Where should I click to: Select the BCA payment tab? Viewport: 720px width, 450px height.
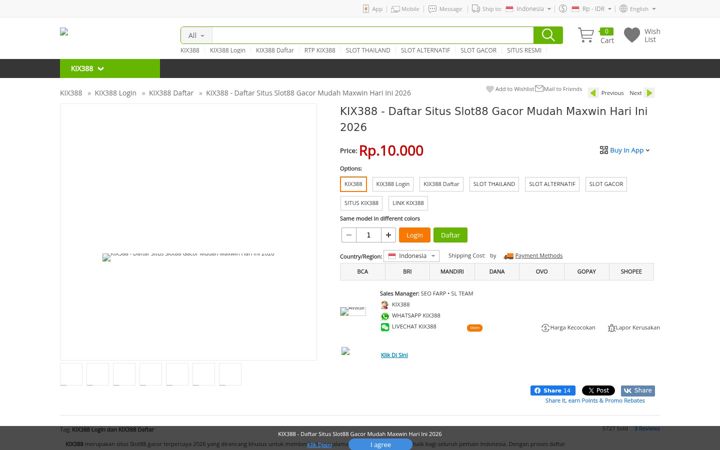tap(363, 272)
